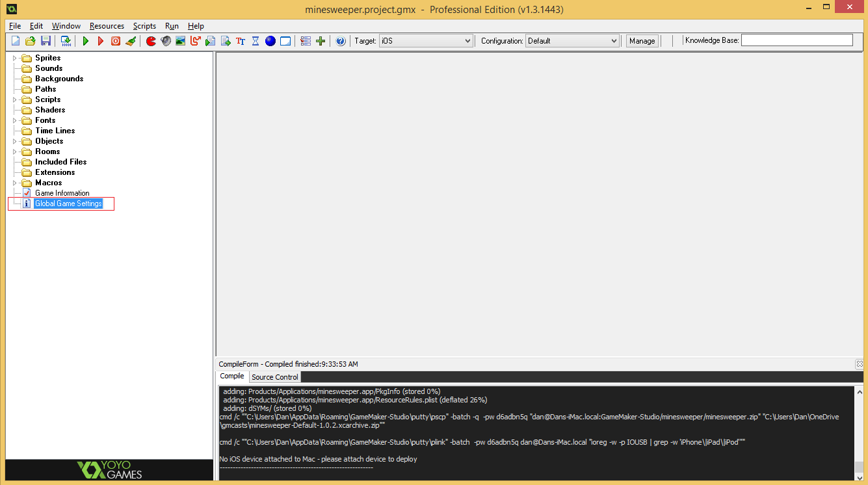Expand the Fonts folder arrow

(15, 120)
